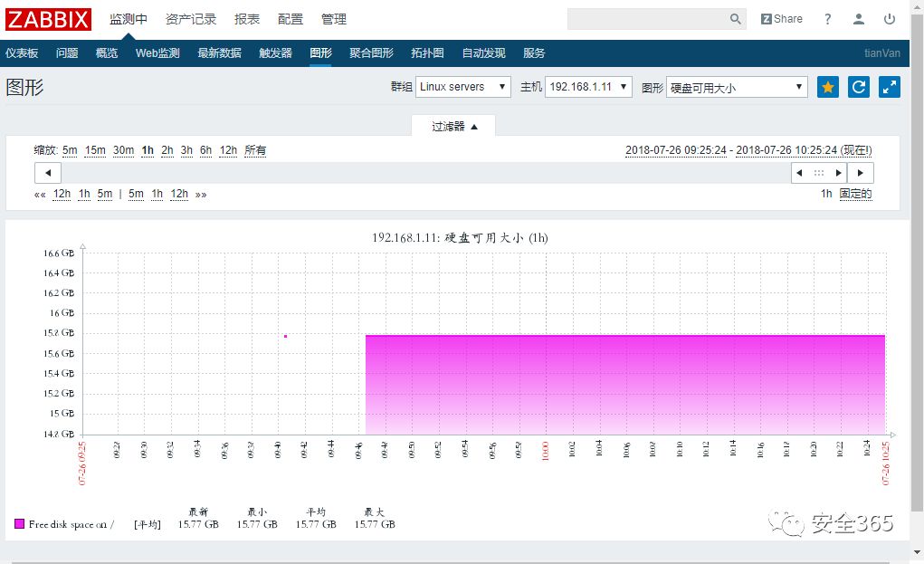Go to 自动发现 submenu
Screen dimensions: 924x564
[x=483, y=53]
